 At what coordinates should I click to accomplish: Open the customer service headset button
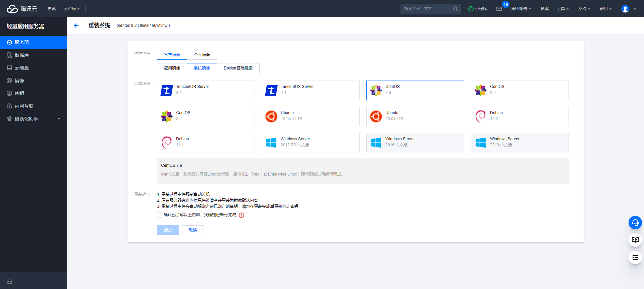coord(635,223)
